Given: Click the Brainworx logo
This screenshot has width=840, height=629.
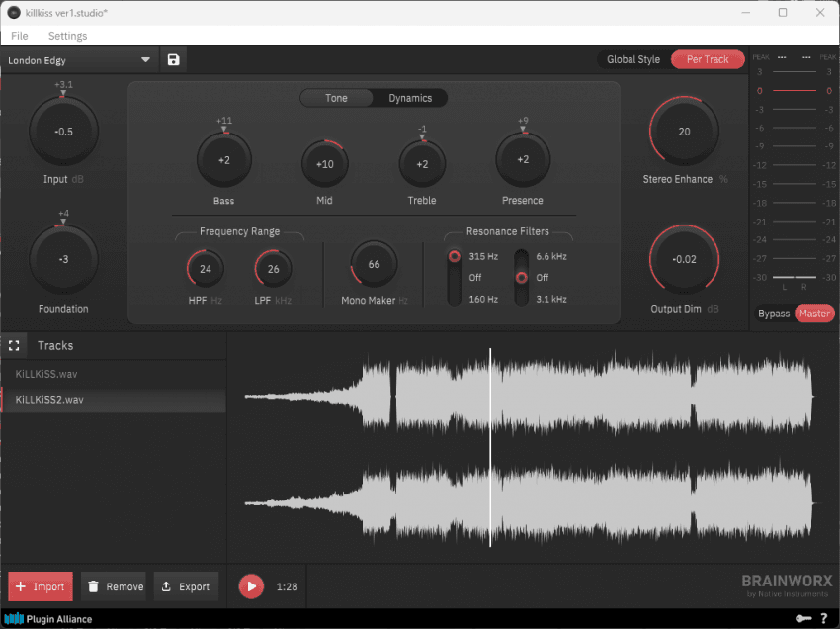Looking at the screenshot, I should pos(787,585).
